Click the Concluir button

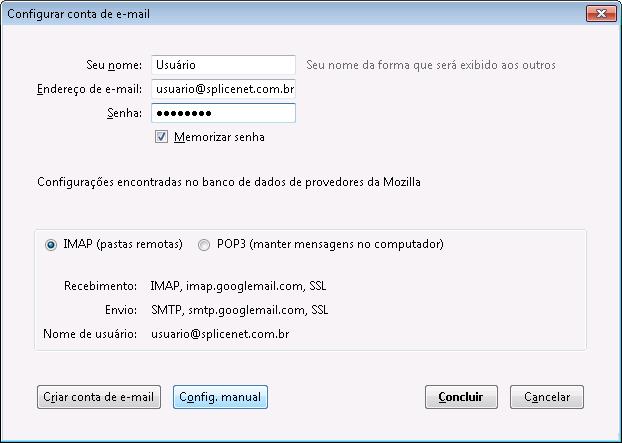coord(461,397)
